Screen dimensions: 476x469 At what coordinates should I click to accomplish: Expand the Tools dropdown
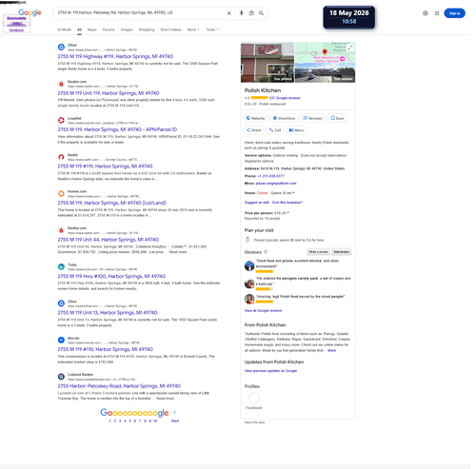(212, 29)
